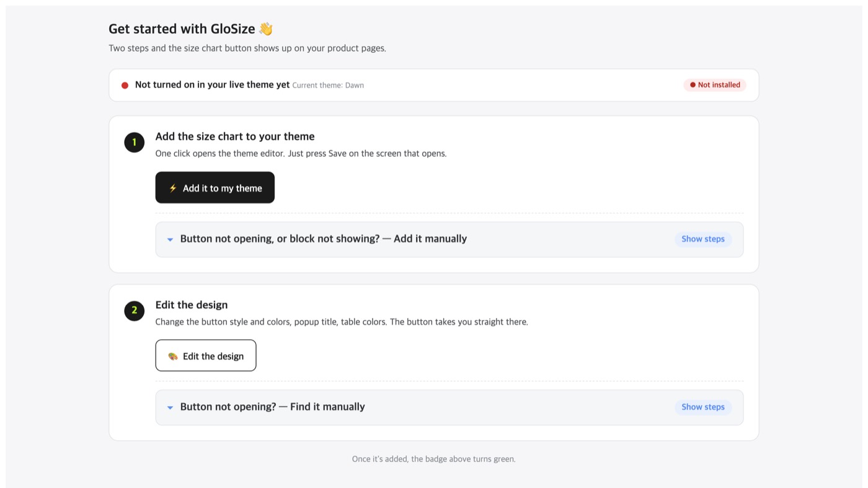Select the Current theme: Dawn text

(328, 86)
